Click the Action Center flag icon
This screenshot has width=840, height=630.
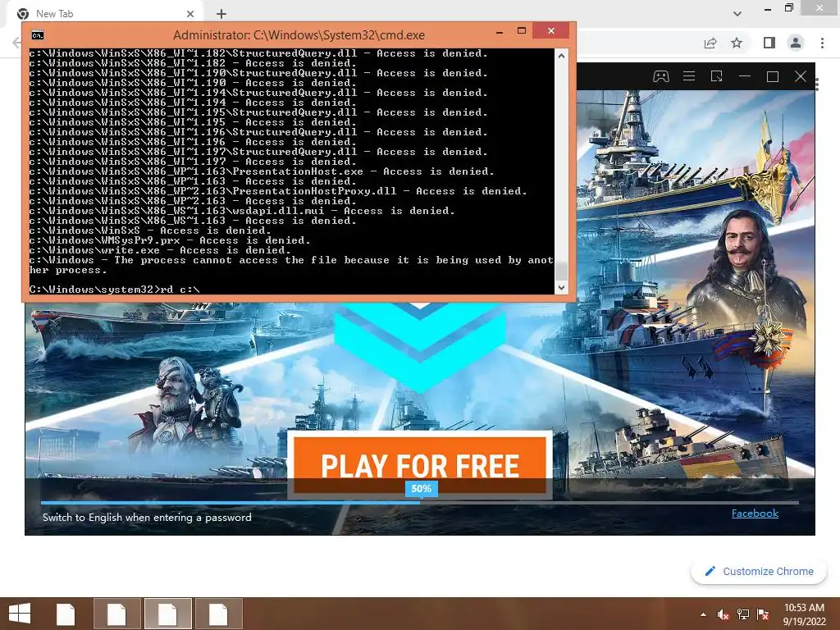pyautogui.click(x=763, y=614)
